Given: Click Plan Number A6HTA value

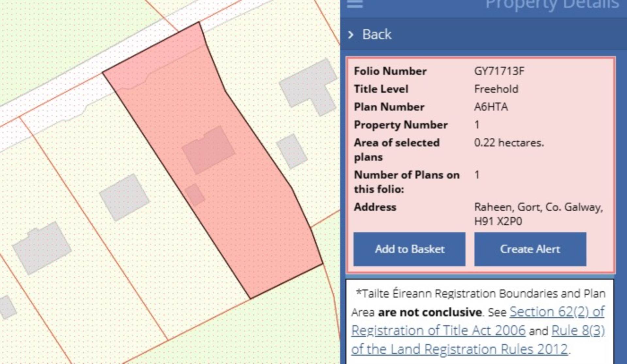Looking at the screenshot, I should [491, 107].
